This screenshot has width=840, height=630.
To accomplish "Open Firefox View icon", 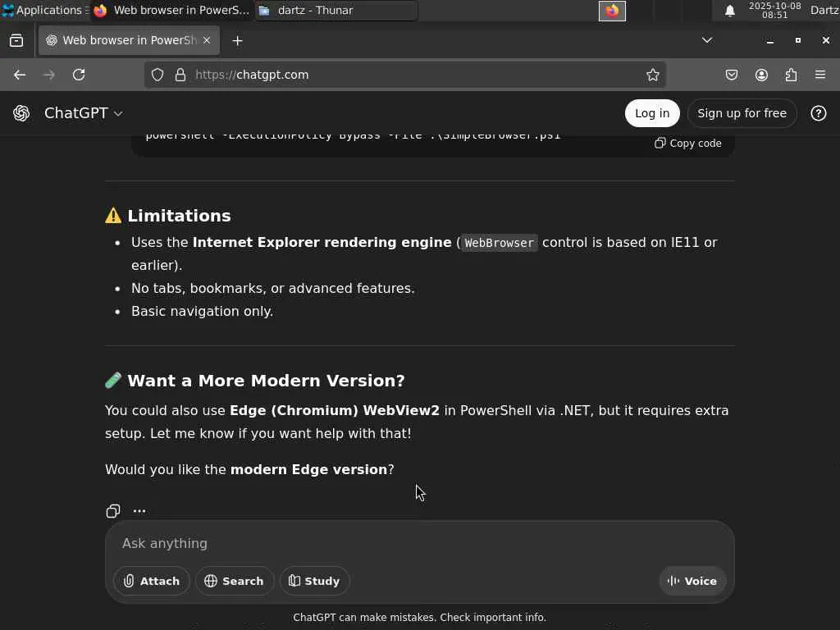I will click(16, 40).
